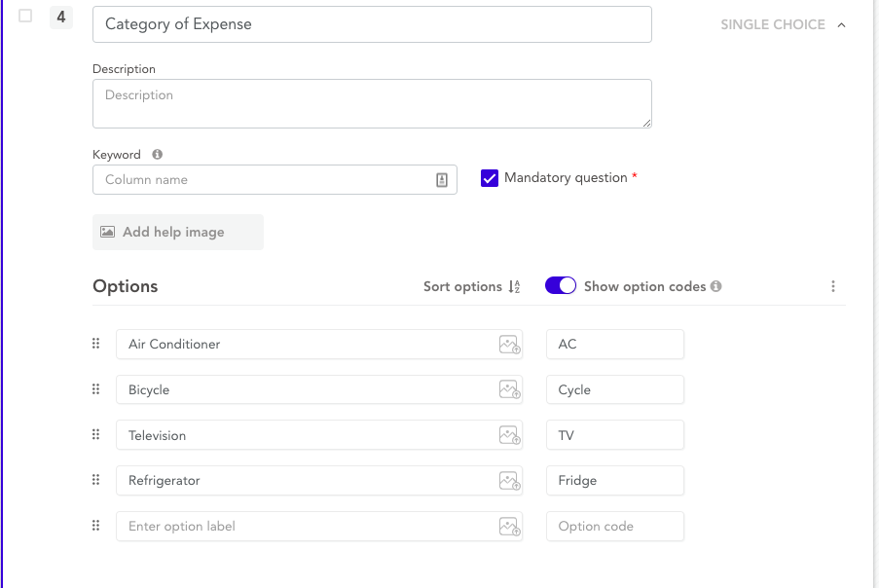Click the Add help image button
This screenshot has height=588, width=879.
pyautogui.click(x=177, y=232)
